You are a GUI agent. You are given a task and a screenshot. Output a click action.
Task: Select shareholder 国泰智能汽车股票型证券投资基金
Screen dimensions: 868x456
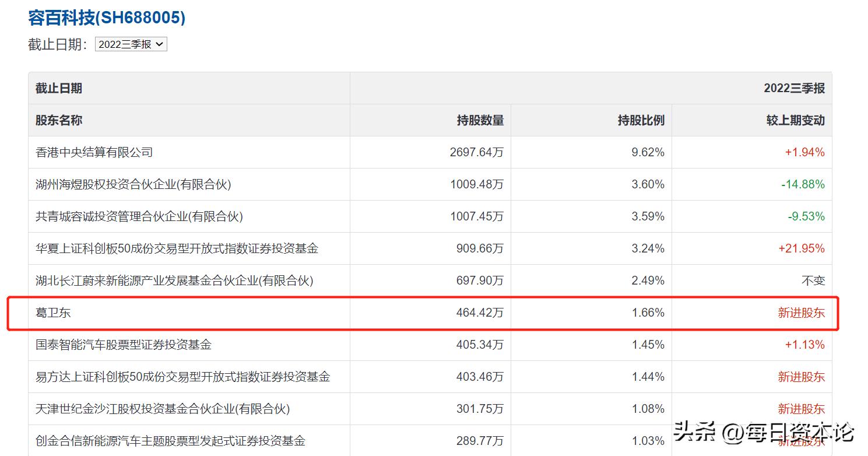tap(124, 345)
